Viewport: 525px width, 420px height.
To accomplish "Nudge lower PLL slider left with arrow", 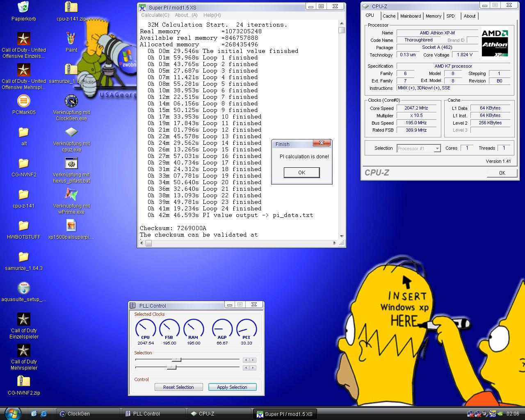I will [x=246, y=368].
